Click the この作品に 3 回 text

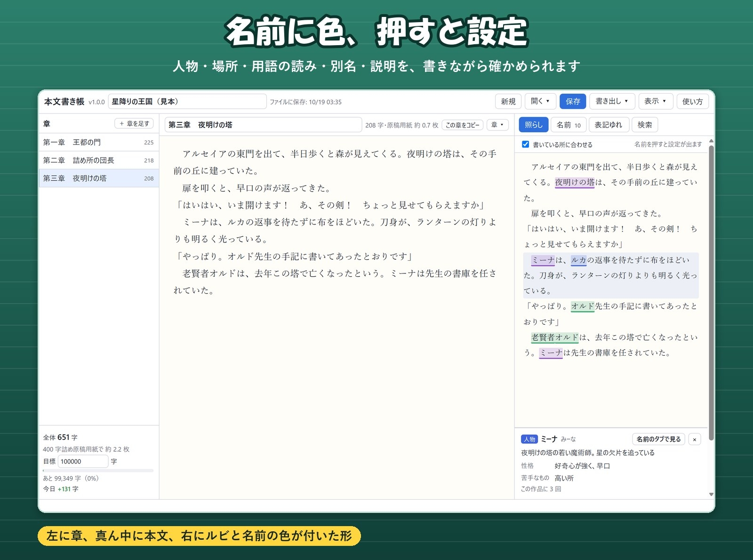click(541, 489)
